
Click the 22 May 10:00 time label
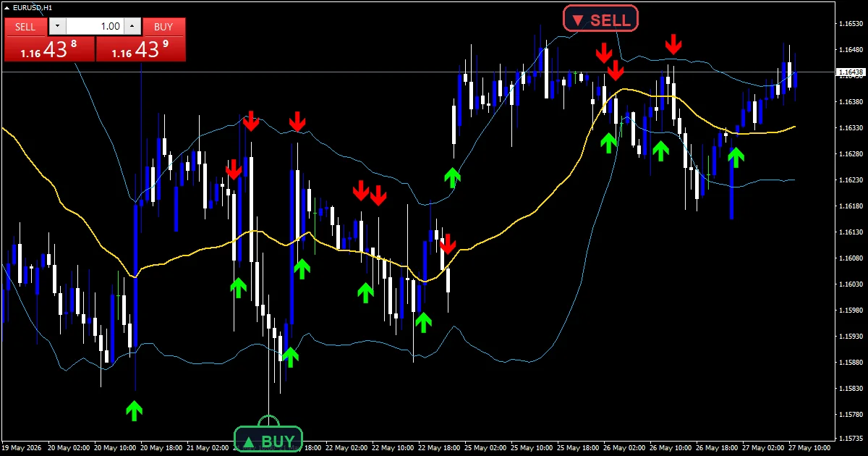pyautogui.click(x=394, y=448)
